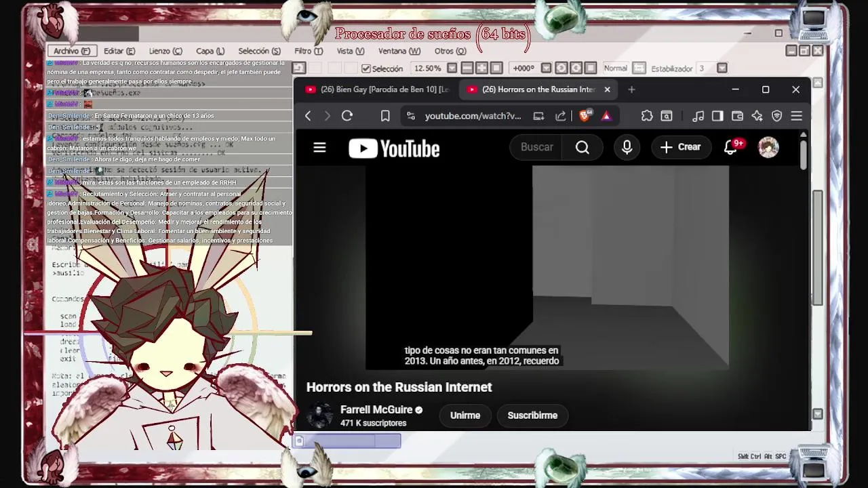Open Brave VPN shield icon

(777, 116)
